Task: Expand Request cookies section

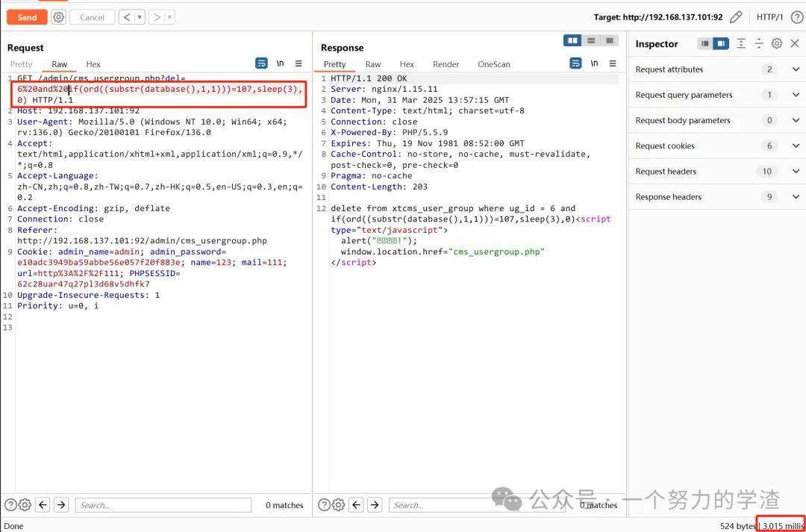Action: pos(718,146)
